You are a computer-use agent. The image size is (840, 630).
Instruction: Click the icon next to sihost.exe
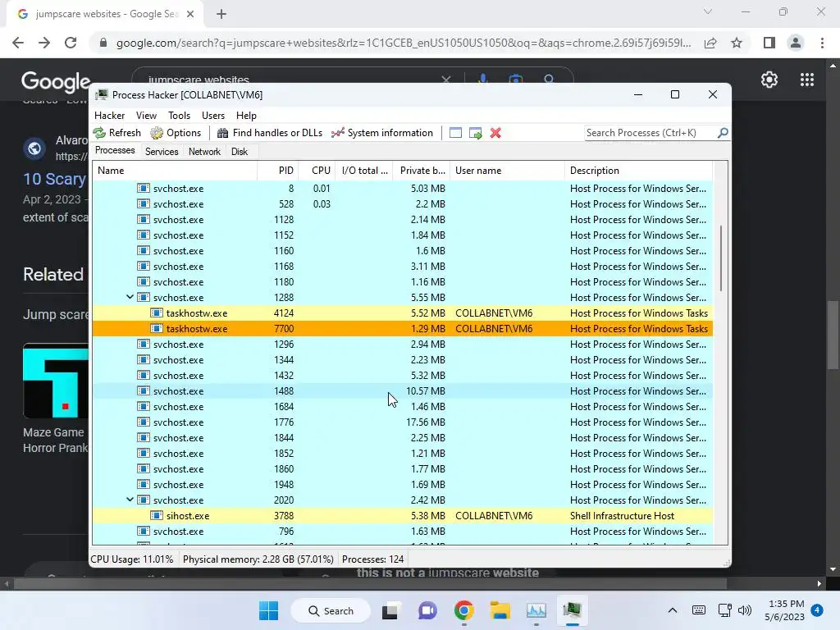tap(157, 515)
